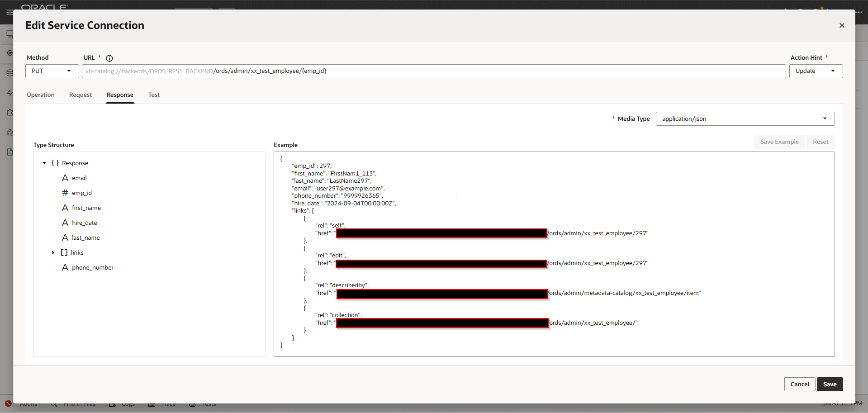Image resolution: width=868 pixels, height=413 pixels.
Task: Expand the links array node
Action: (53, 252)
